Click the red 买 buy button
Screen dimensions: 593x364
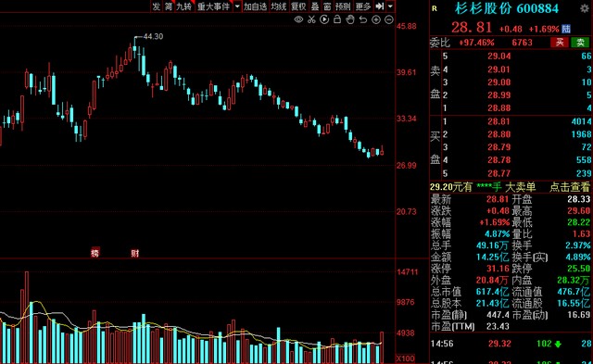pyautogui.click(x=560, y=43)
